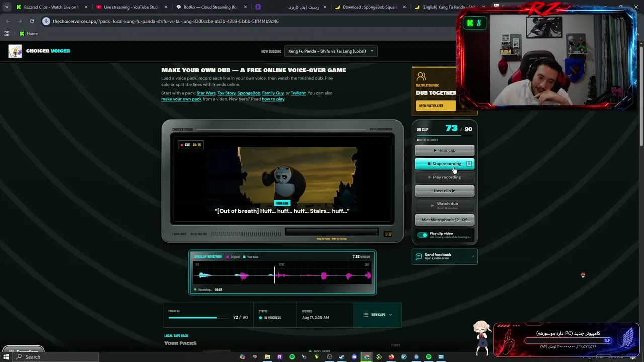Image resolution: width=644 pixels, height=362 pixels.
Task: Toggle the Play clip video switch
Action: tap(422, 235)
